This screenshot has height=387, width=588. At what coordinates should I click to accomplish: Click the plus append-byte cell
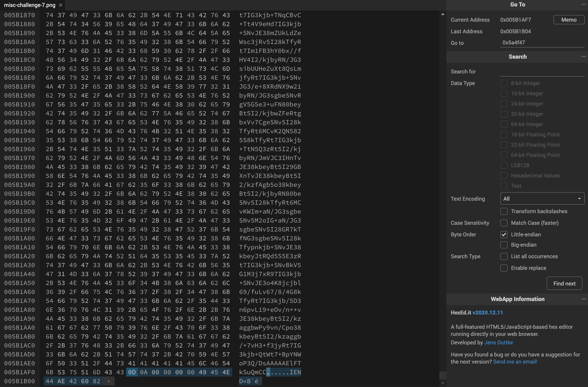pos(108,381)
